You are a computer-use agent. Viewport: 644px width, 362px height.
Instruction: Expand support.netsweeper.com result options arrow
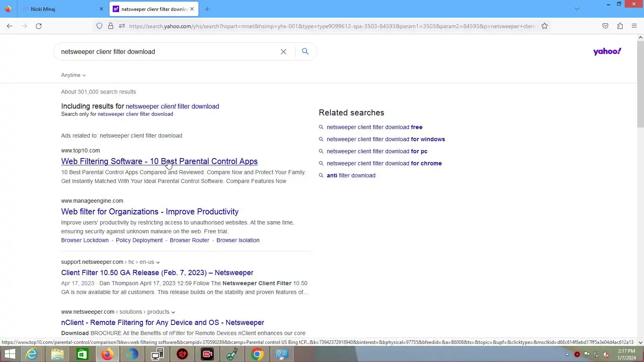coord(158,262)
